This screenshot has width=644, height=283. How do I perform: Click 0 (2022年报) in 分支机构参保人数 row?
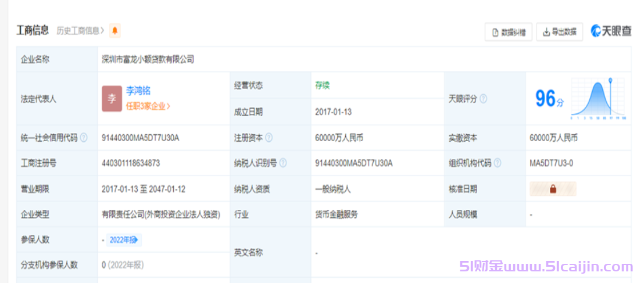click(123, 266)
